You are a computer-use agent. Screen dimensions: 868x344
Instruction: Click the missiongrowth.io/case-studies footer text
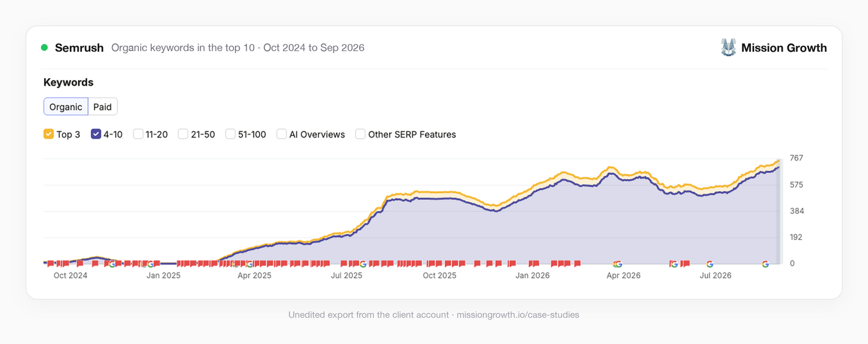coord(518,315)
